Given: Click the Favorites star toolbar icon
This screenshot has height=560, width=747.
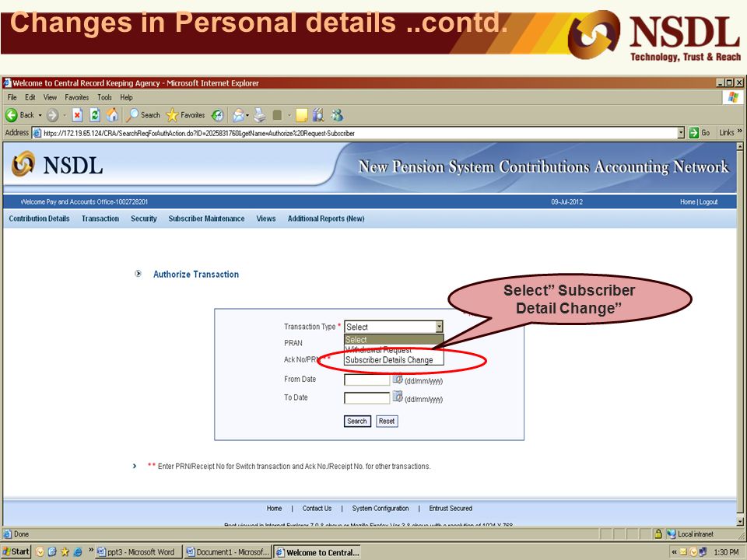Looking at the screenshot, I should point(172,115).
